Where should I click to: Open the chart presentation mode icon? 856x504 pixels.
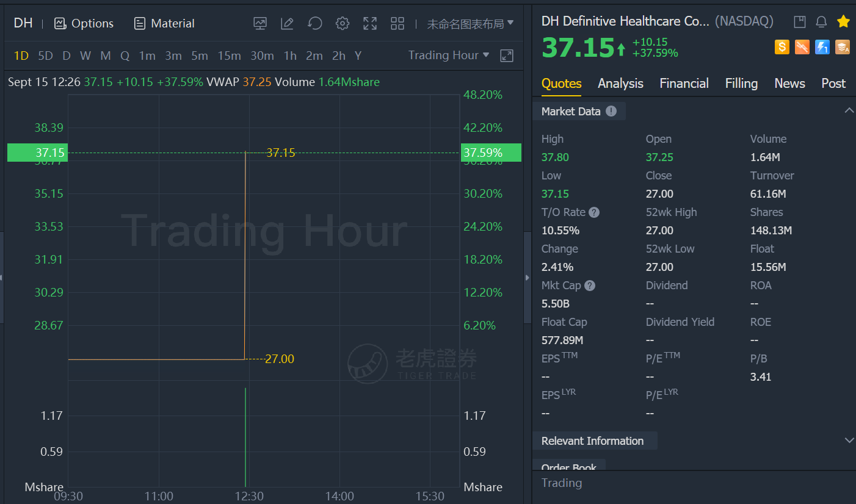click(x=260, y=24)
